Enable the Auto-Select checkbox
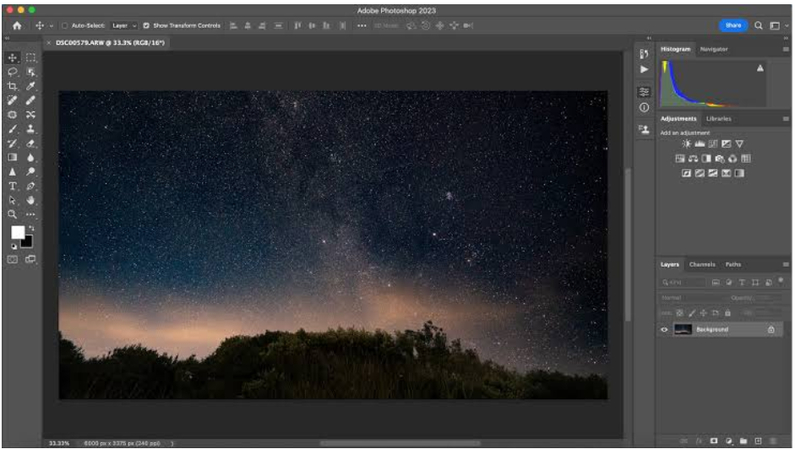This screenshot has height=449, width=795. click(65, 25)
